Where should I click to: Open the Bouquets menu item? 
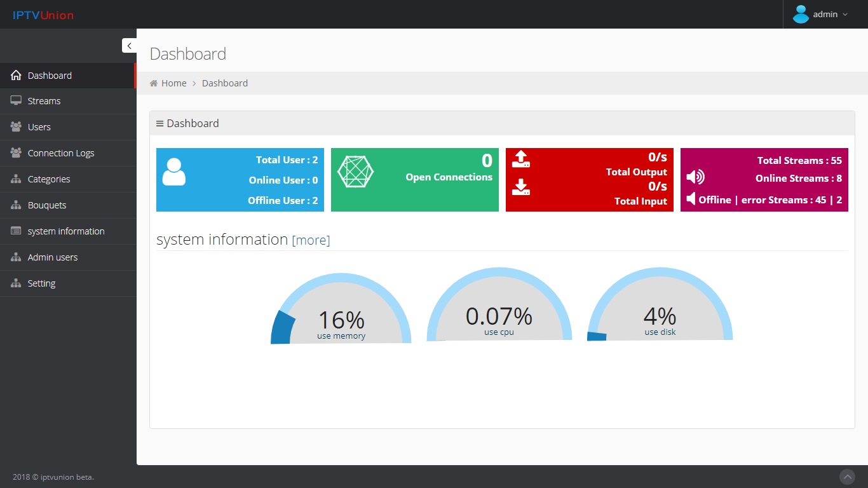68,205
